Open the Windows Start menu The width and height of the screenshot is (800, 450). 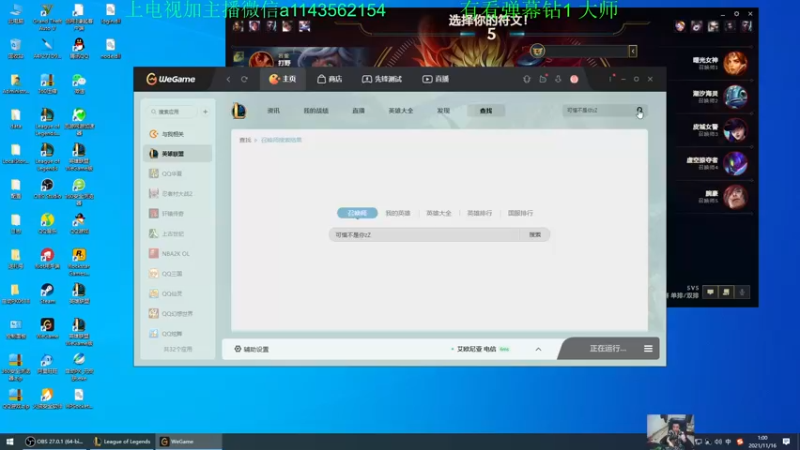[10, 441]
